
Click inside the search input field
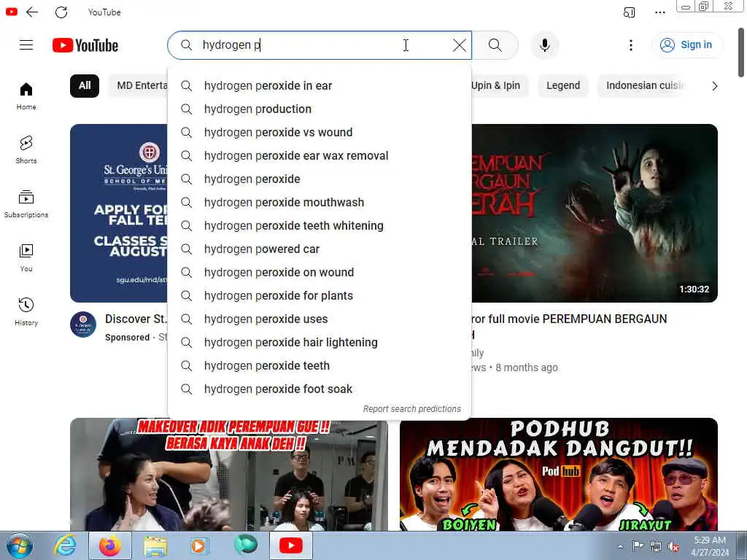point(320,45)
